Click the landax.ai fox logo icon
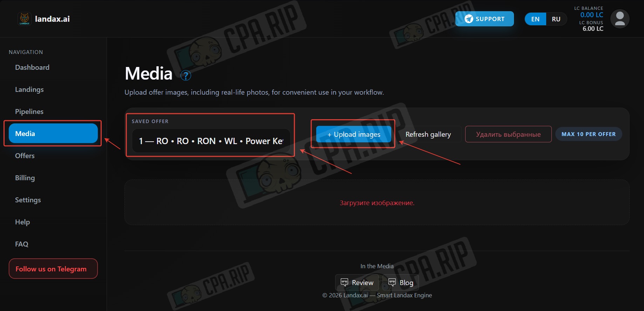Image resolution: width=644 pixels, height=311 pixels. click(x=25, y=19)
